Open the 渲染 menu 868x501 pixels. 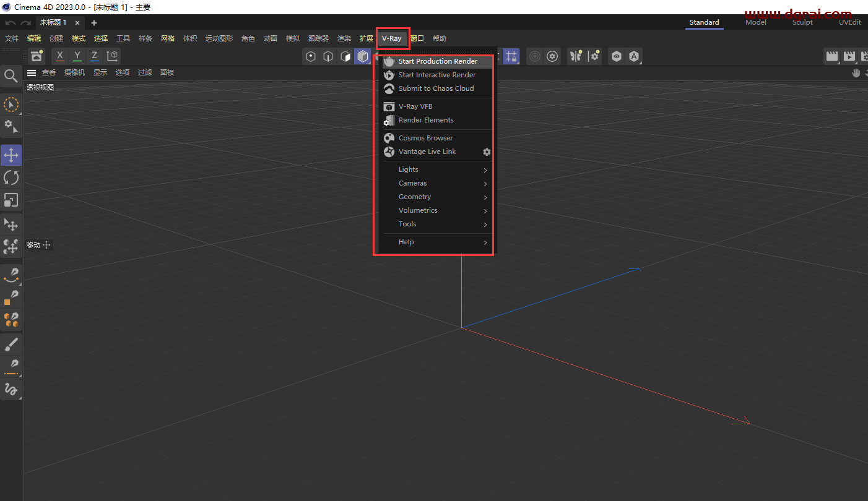pyautogui.click(x=344, y=38)
